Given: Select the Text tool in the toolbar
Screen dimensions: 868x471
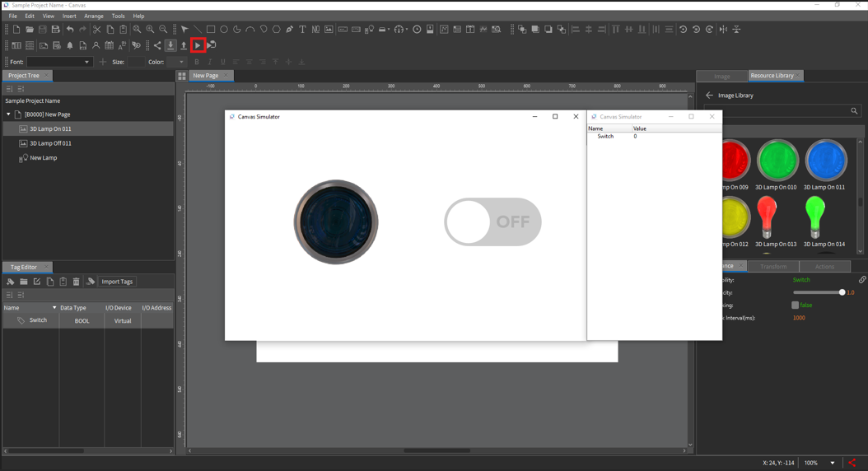Looking at the screenshot, I should [x=302, y=30].
